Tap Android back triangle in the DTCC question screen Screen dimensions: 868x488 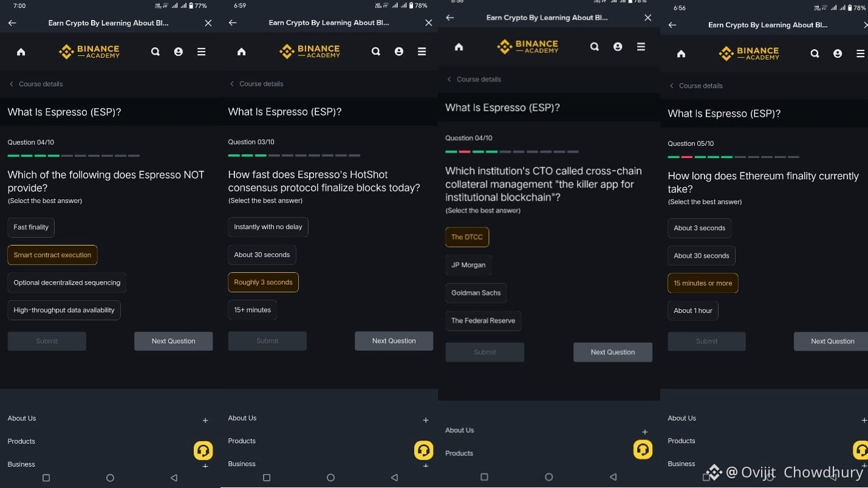[x=613, y=477]
